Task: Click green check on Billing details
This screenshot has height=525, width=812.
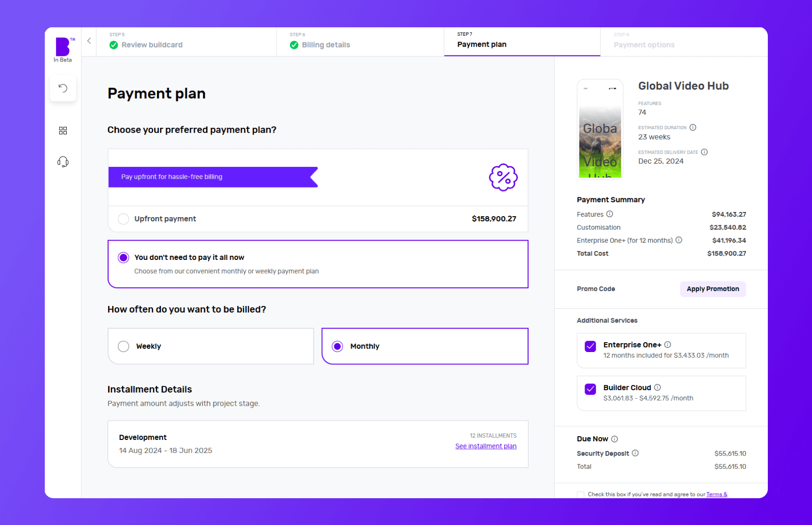Action: tap(294, 45)
